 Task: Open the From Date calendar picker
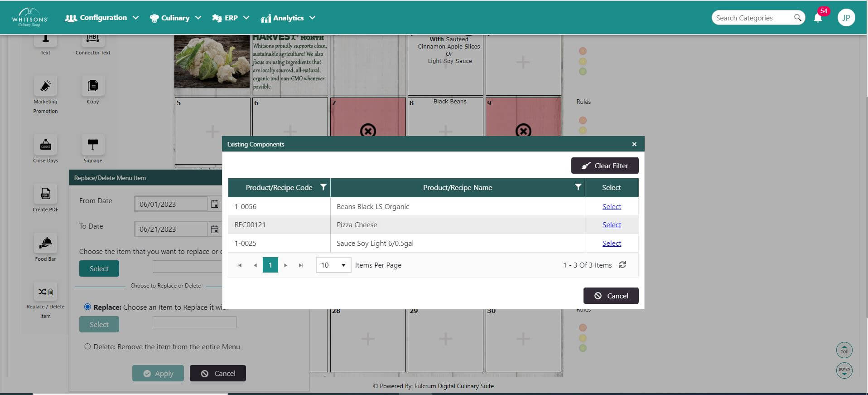(214, 204)
